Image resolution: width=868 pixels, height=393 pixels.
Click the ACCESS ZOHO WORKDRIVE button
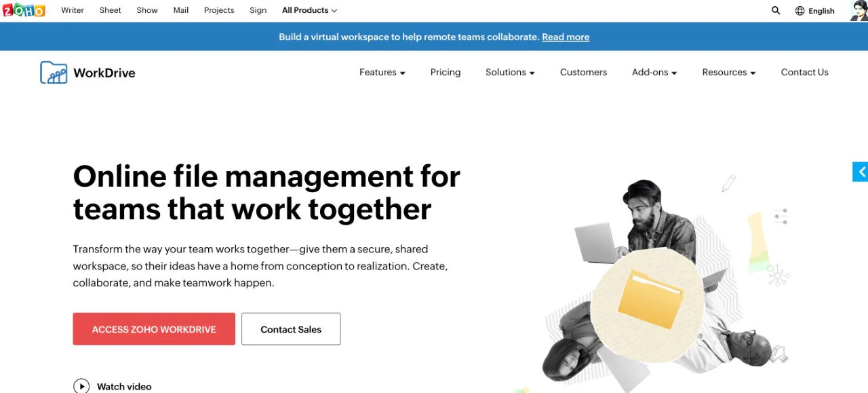(x=154, y=329)
